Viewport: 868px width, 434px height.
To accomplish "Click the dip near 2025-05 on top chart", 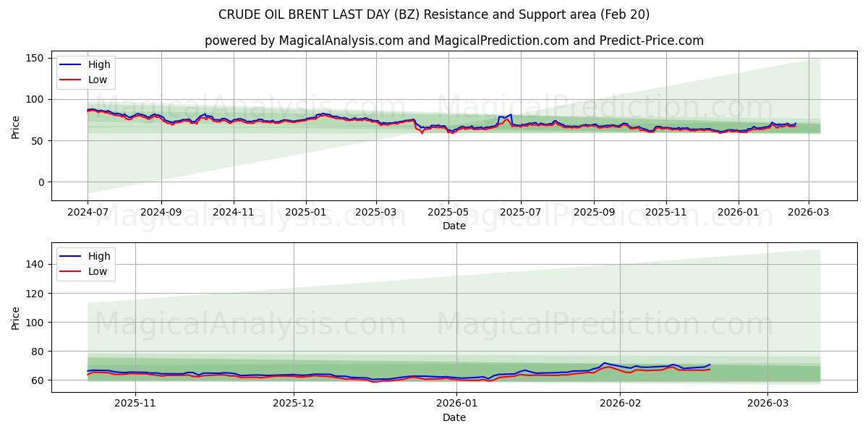I will click(x=454, y=132).
